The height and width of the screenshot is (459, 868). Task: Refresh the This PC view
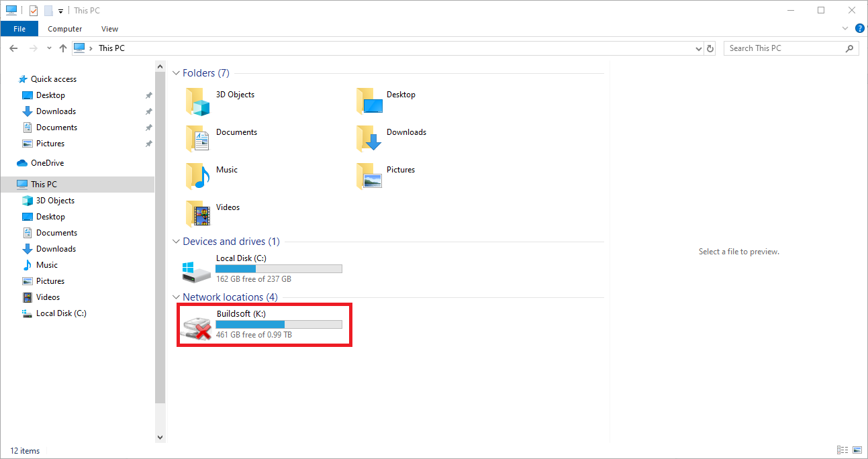711,48
